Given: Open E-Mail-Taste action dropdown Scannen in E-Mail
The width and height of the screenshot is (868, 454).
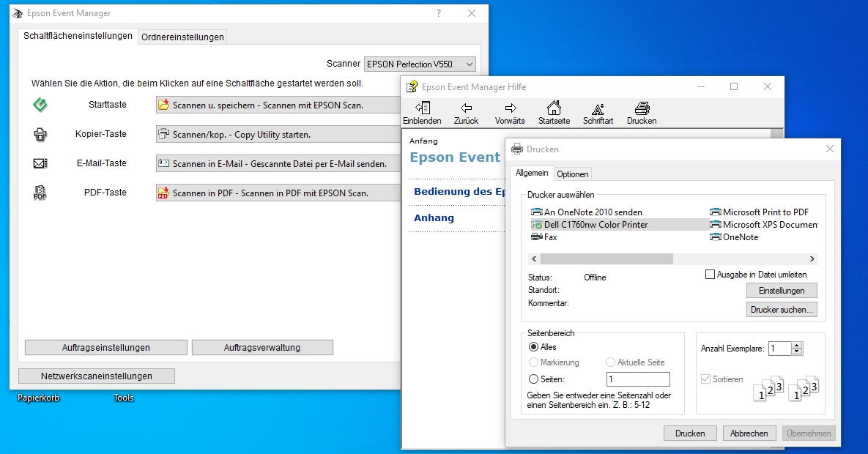Looking at the screenshot, I should [278, 164].
